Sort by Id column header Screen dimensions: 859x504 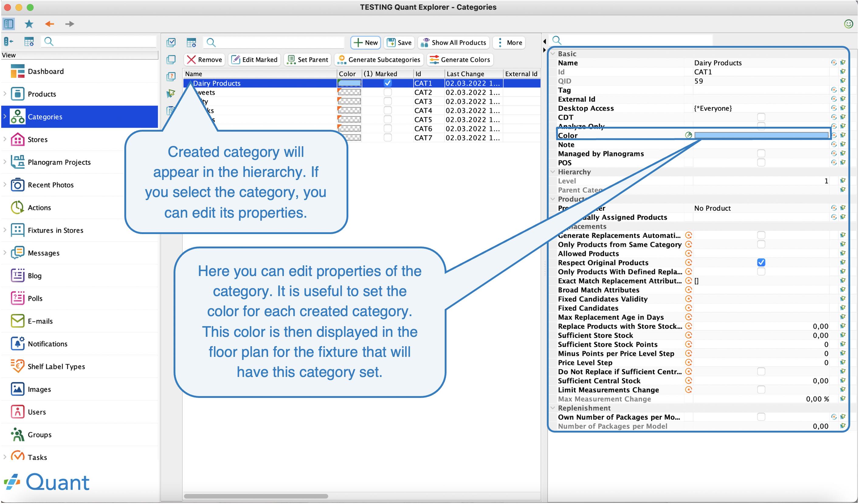pyautogui.click(x=429, y=74)
